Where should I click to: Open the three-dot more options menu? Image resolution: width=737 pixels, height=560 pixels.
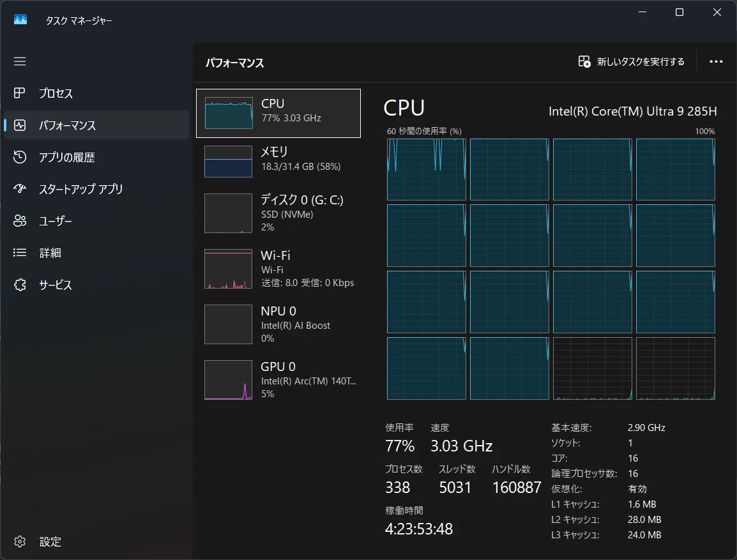716,61
